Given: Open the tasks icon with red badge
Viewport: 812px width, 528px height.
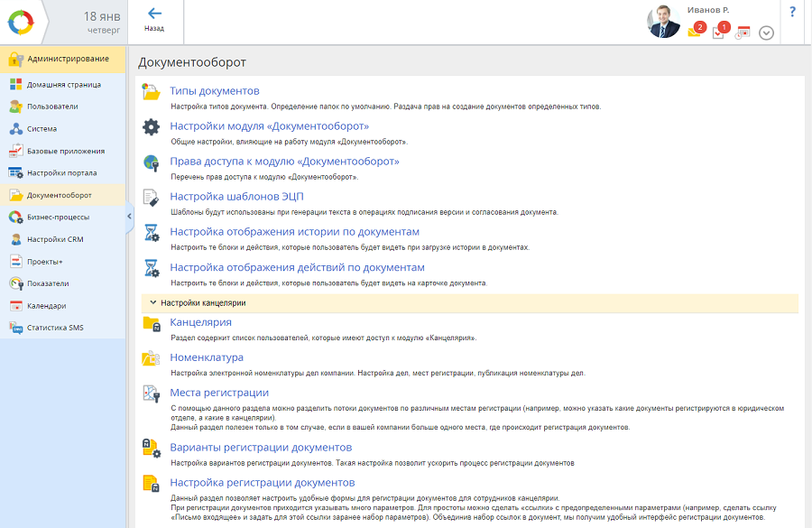Looking at the screenshot, I should coord(719,32).
